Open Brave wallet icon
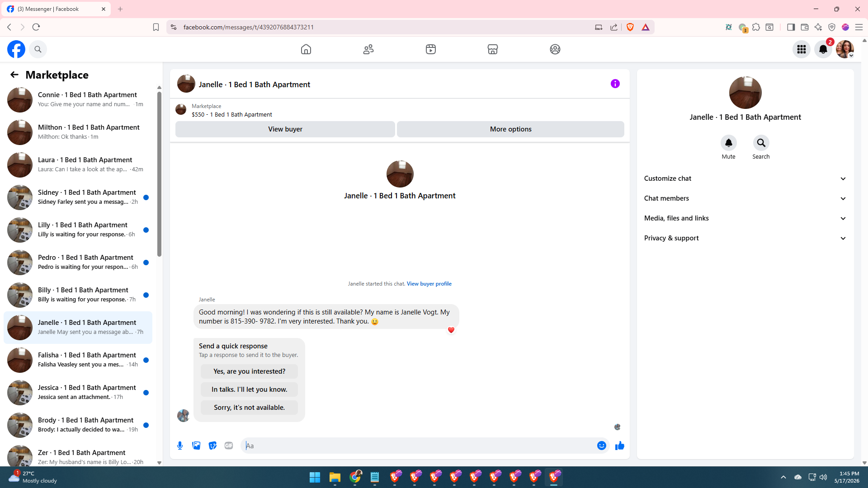The width and height of the screenshot is (868, 488). [x=805, y=27]
